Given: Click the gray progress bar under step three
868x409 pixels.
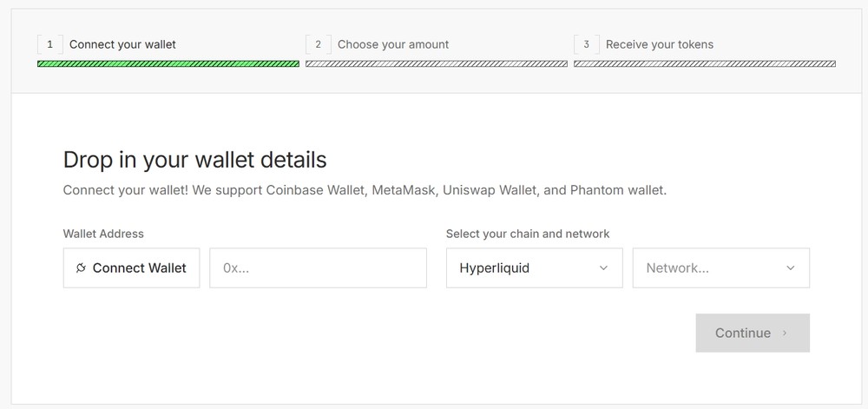Looking at the screenshot, I should (x=705, y=63).
